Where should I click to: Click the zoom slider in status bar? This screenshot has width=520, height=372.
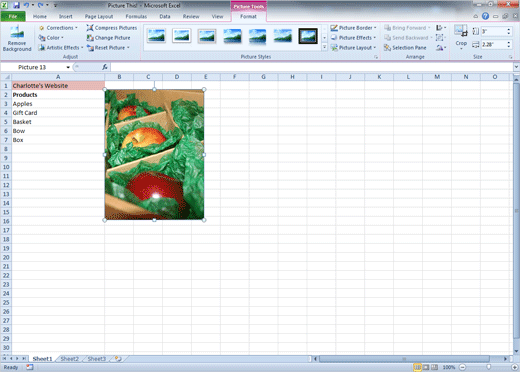click(x=489, y=367)
